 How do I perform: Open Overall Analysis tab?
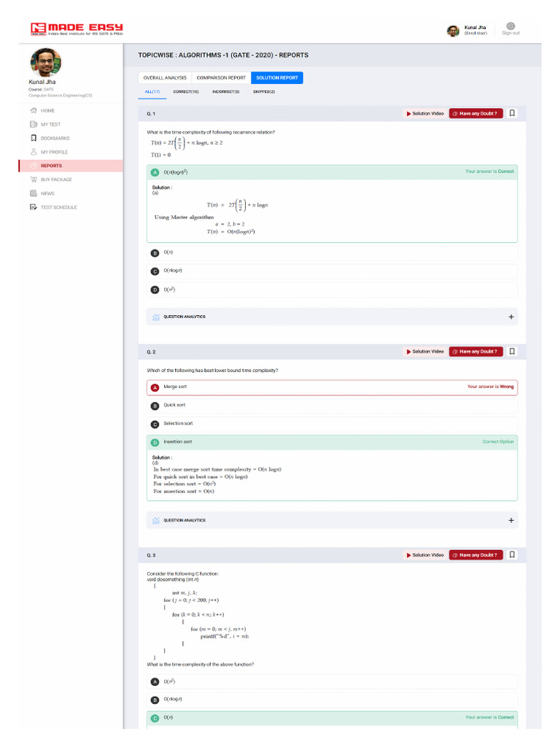point(165,77)
